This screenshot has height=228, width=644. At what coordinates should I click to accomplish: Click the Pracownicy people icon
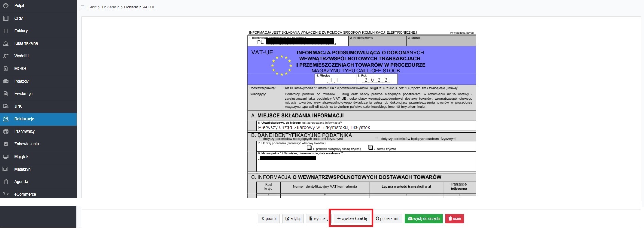(x=5, y=131)
